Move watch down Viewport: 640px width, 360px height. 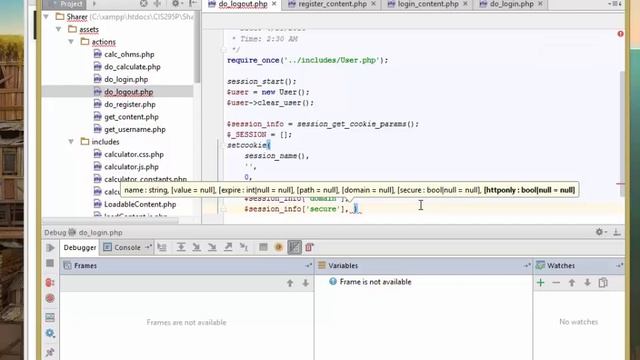(587, 282)
